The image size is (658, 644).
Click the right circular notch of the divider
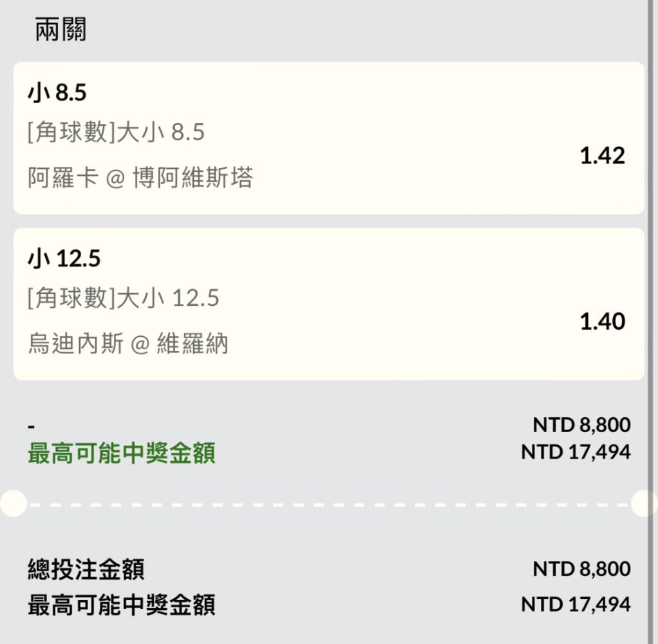coord(644,504)
